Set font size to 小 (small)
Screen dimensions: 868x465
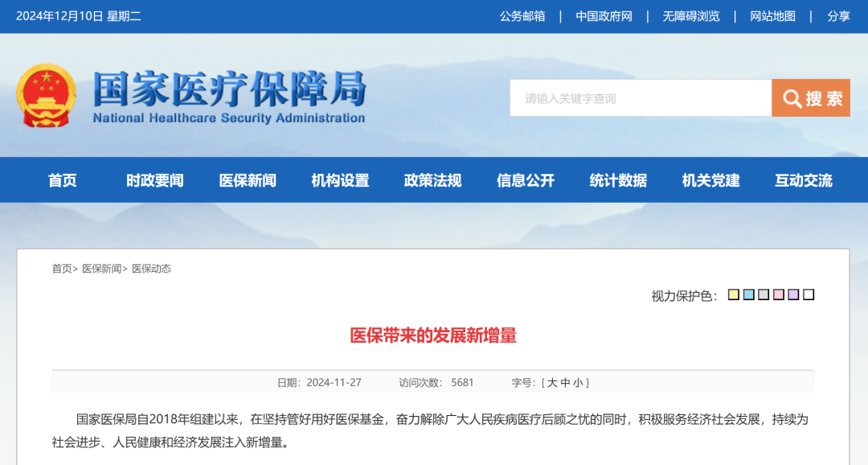coord(578,383)
